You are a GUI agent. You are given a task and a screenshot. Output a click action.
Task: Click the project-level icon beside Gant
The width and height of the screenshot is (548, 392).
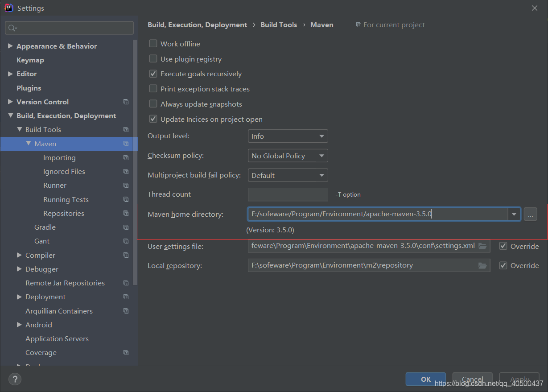[x=126, y=241]
